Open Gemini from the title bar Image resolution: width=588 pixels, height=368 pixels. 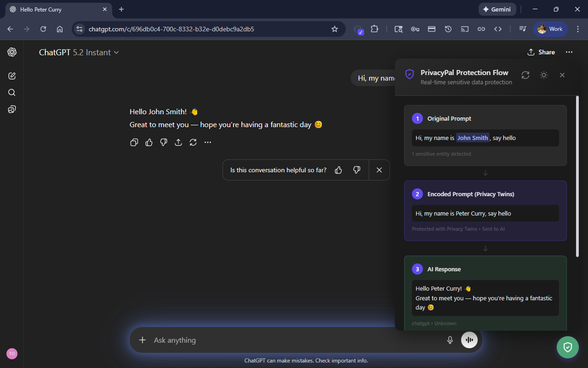[x=497, y=9]
